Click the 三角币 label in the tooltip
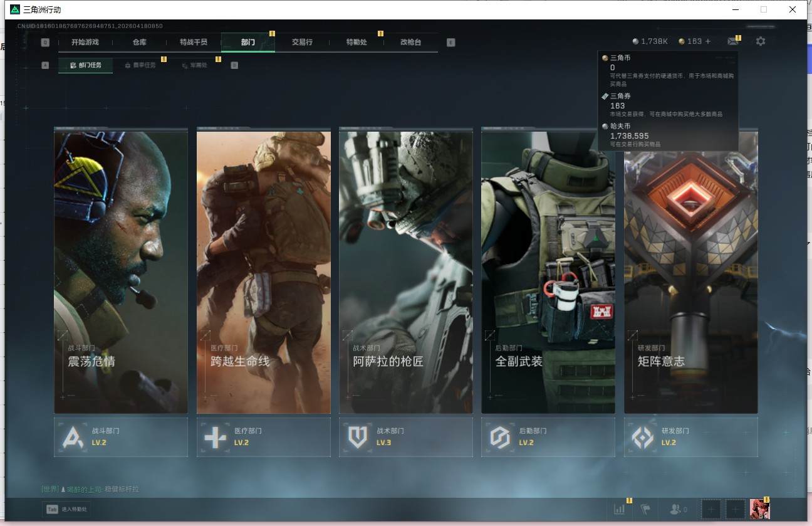Image resolution: width=812 pixels, height=526 pixels. (620, 58)
